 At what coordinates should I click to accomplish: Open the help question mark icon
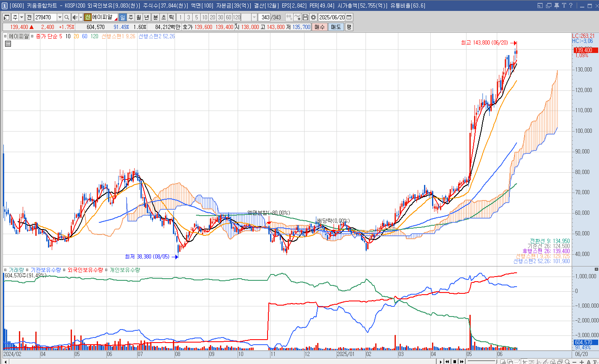coord(571,5)
